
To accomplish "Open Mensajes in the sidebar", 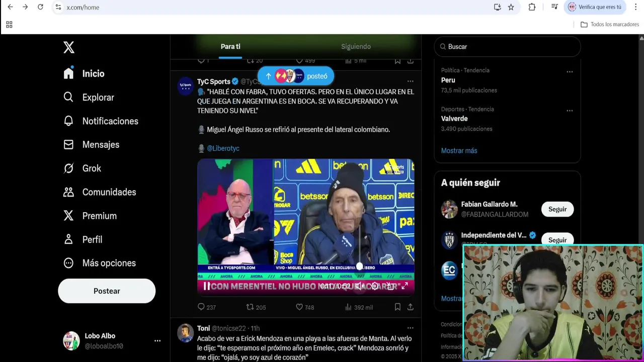I will pyautogui.click(x=91, y=145).
